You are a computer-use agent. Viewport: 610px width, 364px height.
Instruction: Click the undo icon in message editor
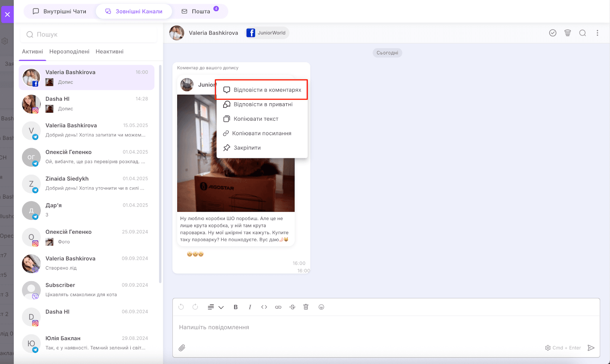click(181, 307)
